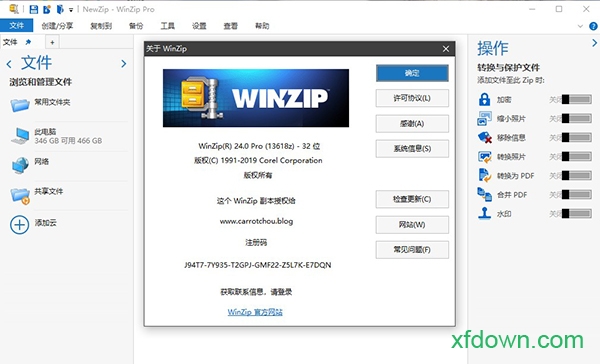Click the pin icon on the 文件 pane tab
The image size is (600, 364).
point(28,42)
